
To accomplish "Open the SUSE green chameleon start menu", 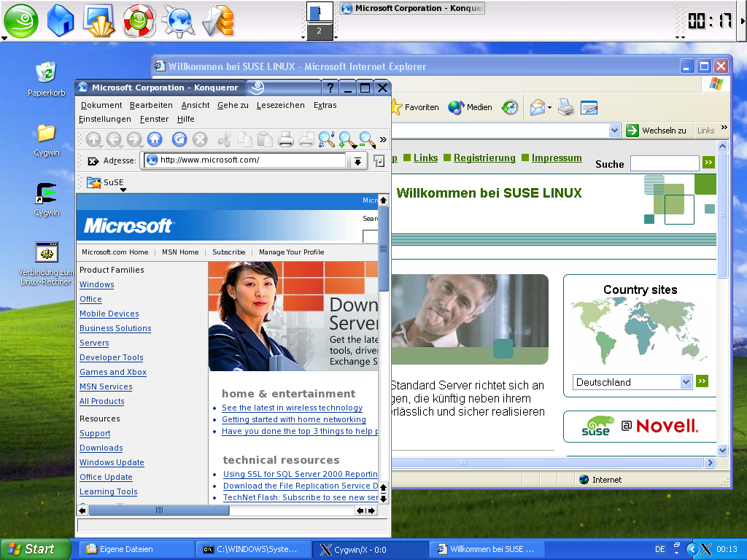I will (x=20, y=20).
